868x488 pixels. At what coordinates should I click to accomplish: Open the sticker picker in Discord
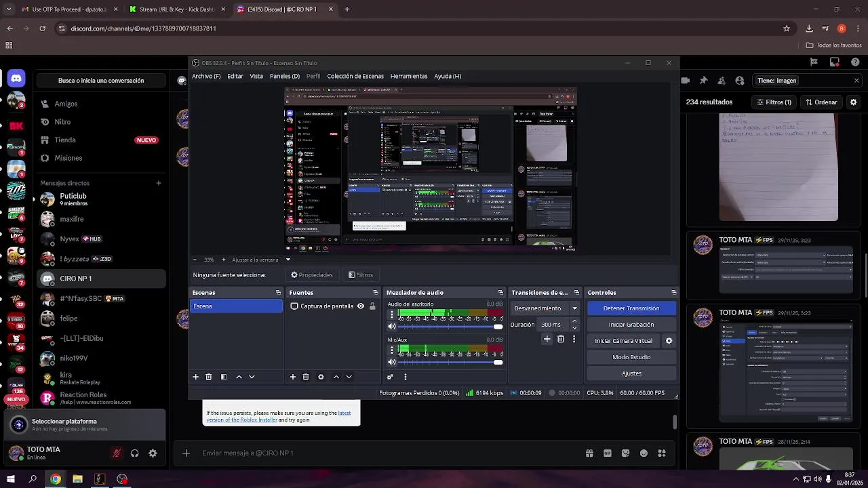click(625, 453)
